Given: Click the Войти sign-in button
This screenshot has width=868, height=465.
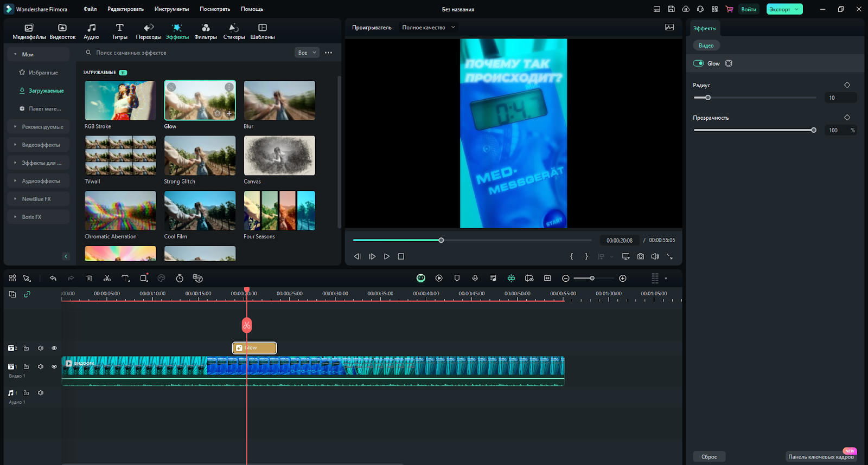Looking at the screenshot, I should point(749,9).
